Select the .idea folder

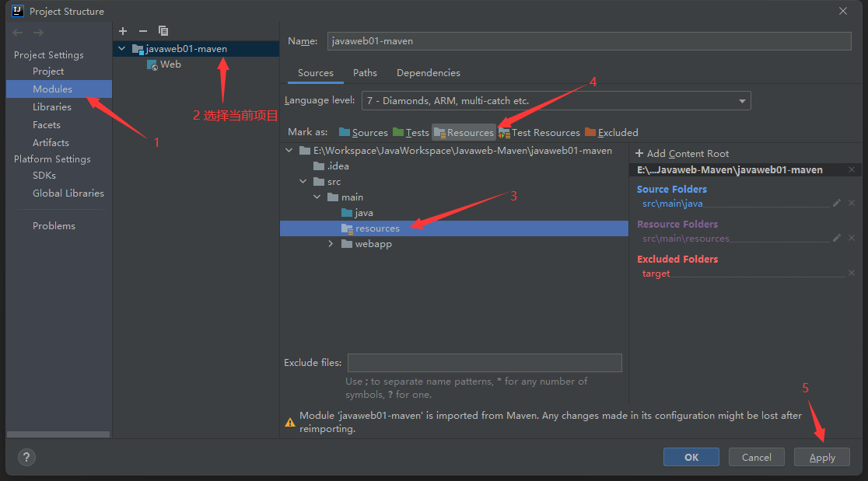pos(331,166)
